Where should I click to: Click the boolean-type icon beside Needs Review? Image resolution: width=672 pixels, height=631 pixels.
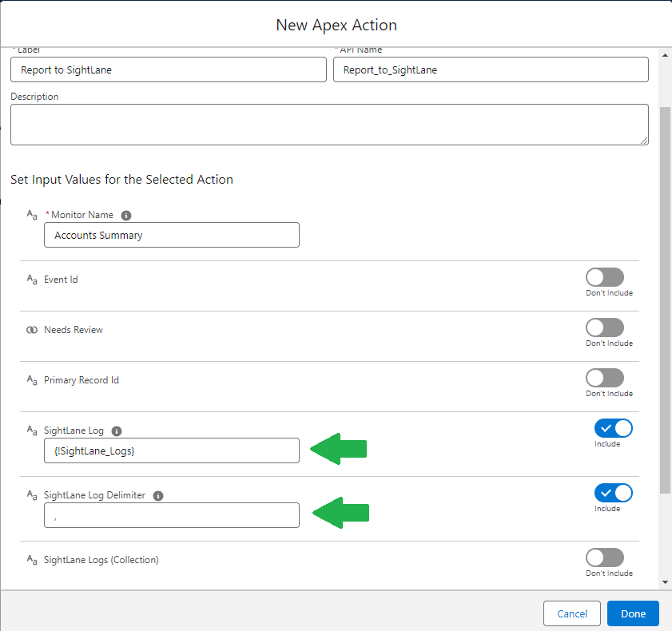coord(32,330)
